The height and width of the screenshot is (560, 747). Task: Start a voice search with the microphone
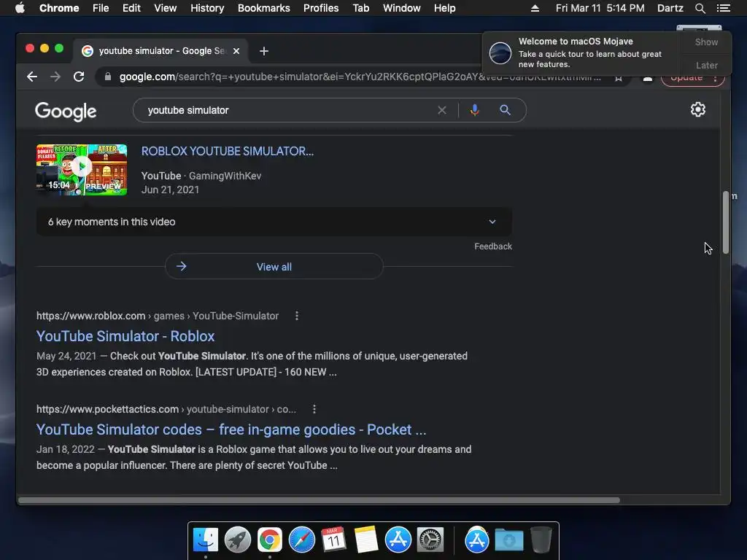pos(474,111)
